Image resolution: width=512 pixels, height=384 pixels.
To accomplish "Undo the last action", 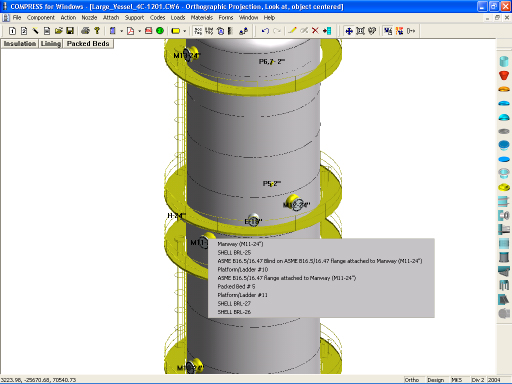I will pos(265,31).
